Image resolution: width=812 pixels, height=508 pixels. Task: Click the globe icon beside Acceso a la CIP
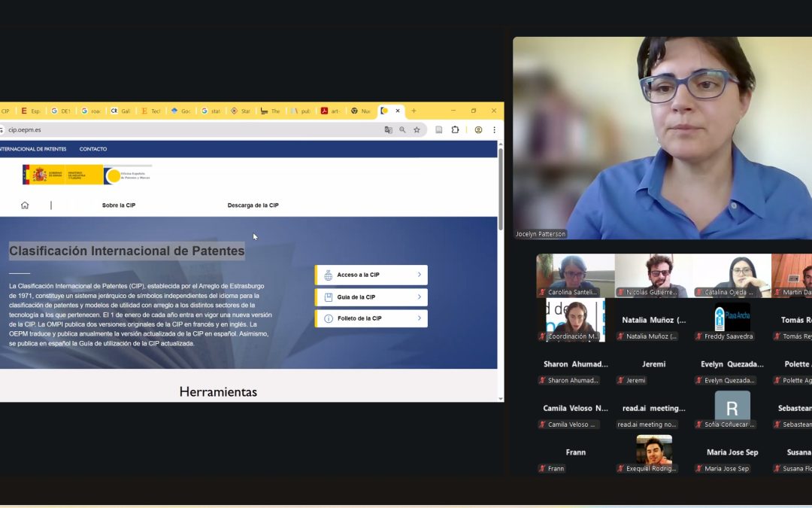pyautogui.click(x=327, y=274)
